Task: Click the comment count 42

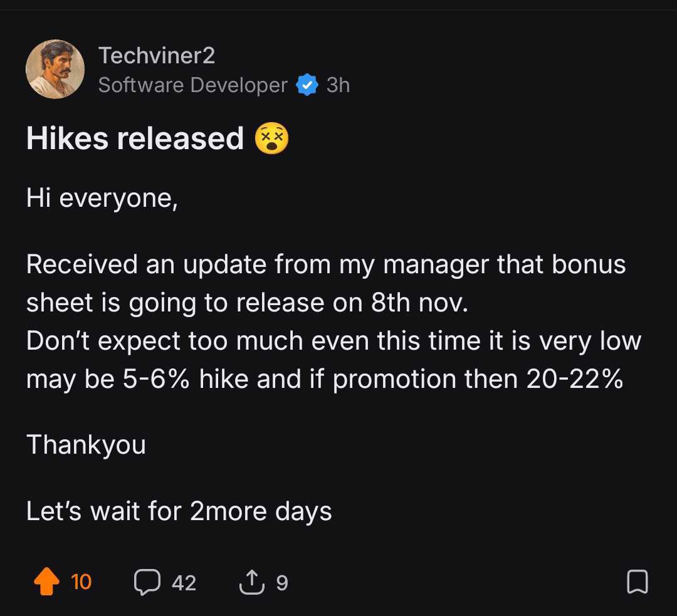Action: click(x=184, y=583)
